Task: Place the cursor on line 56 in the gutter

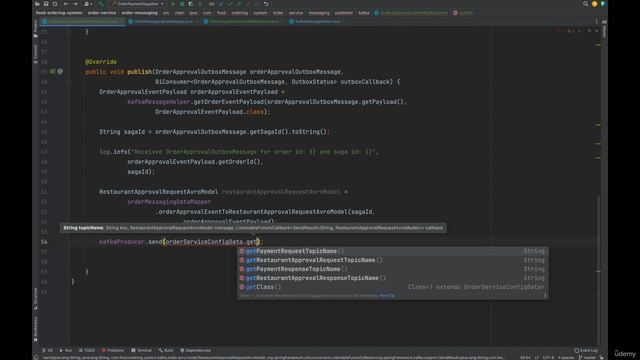Action: tap(44, 242)
